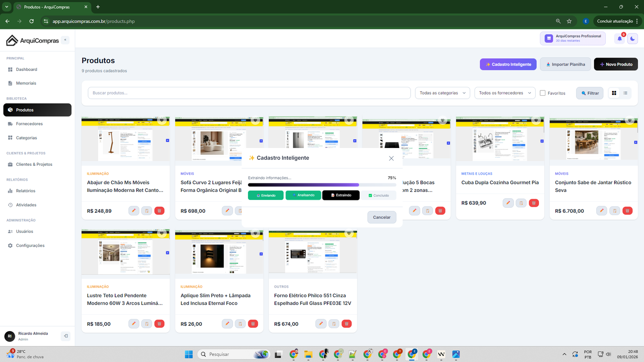Screen dimensions: 644x362
Task: Edit the Forno Elétrico Philco product
Action: coord(321,324)
